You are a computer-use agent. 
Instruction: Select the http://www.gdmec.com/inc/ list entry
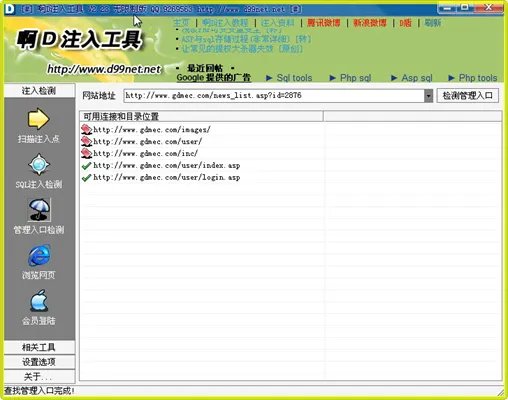pyautogui.click(x=145, y=153)
